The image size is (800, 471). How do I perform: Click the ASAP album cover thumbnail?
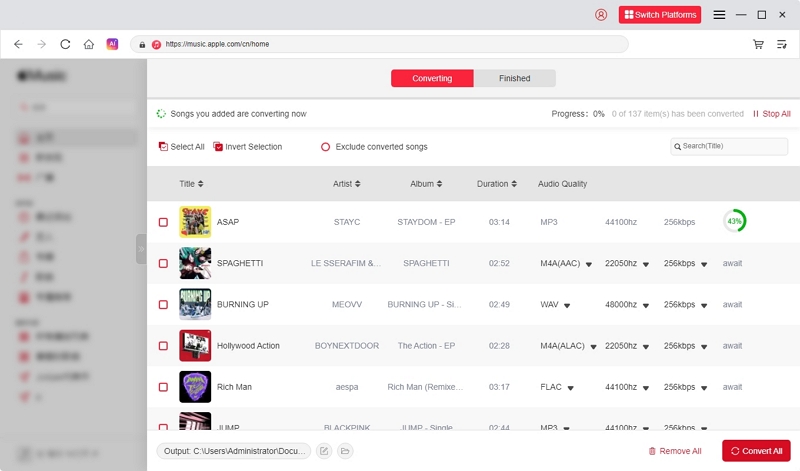pyautogui.click(x=195, y=222)
